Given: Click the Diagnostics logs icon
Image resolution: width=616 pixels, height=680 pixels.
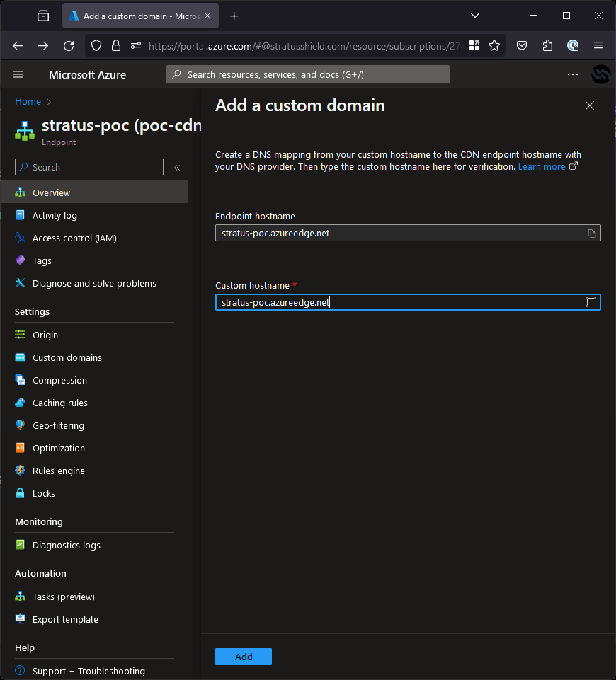Looking at the screenshot, I should [x=20, y=545].
